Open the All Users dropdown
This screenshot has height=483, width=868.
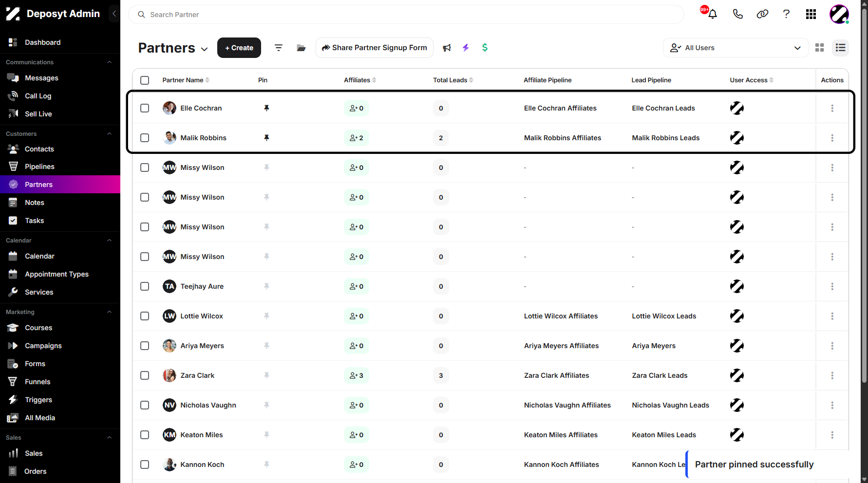click(736, 48)
